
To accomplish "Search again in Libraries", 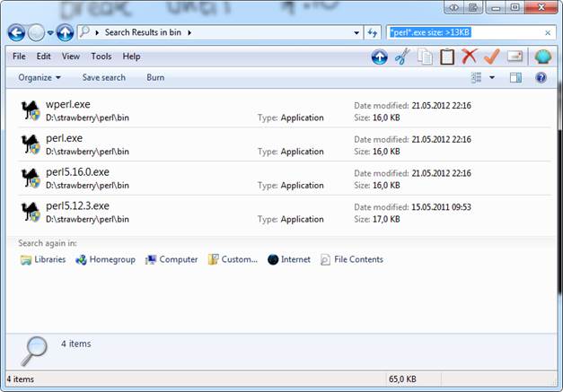I will pos(43,259).
